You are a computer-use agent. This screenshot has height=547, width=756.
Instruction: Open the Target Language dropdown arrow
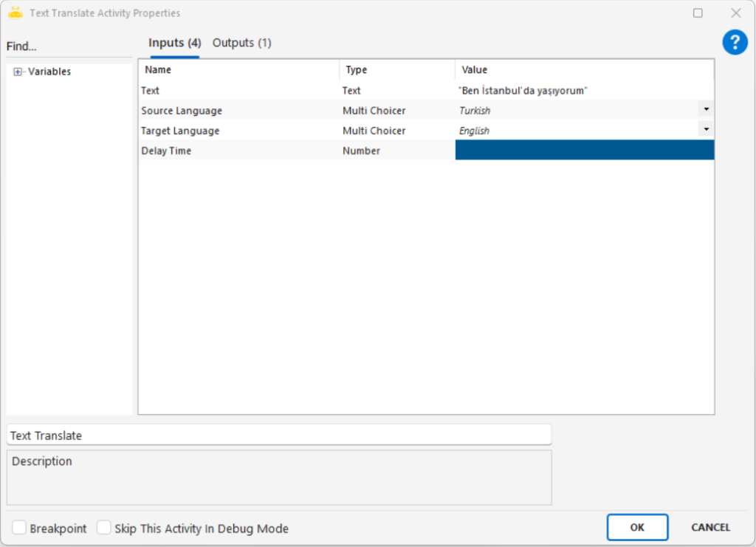coord(706,129)
